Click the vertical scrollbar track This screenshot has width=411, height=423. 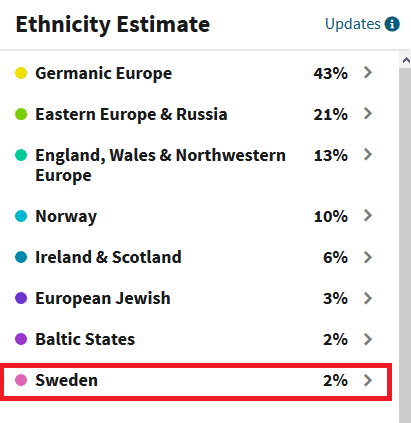coord(405,245)
